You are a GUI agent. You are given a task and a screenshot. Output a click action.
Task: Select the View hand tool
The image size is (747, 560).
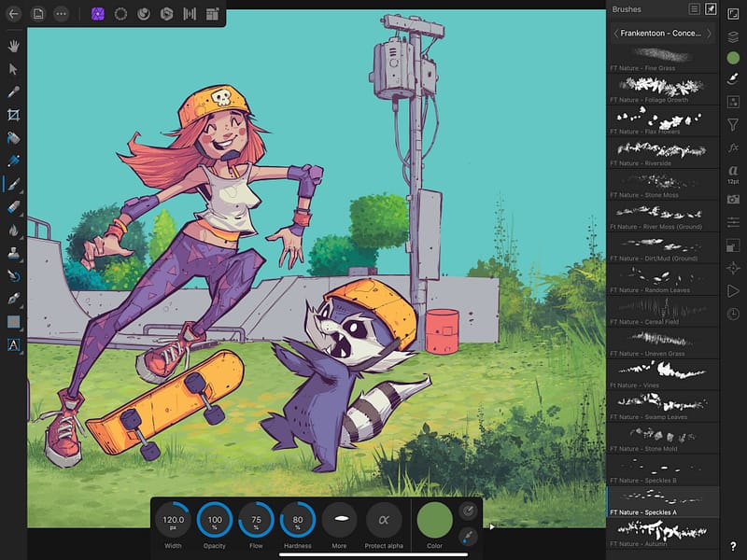click(13, 46)
